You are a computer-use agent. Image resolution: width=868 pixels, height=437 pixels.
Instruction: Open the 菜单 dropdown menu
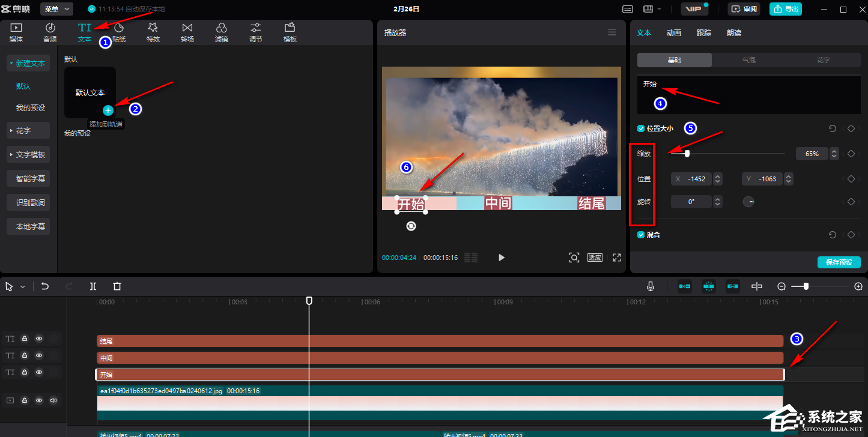(x=56, y=9)
